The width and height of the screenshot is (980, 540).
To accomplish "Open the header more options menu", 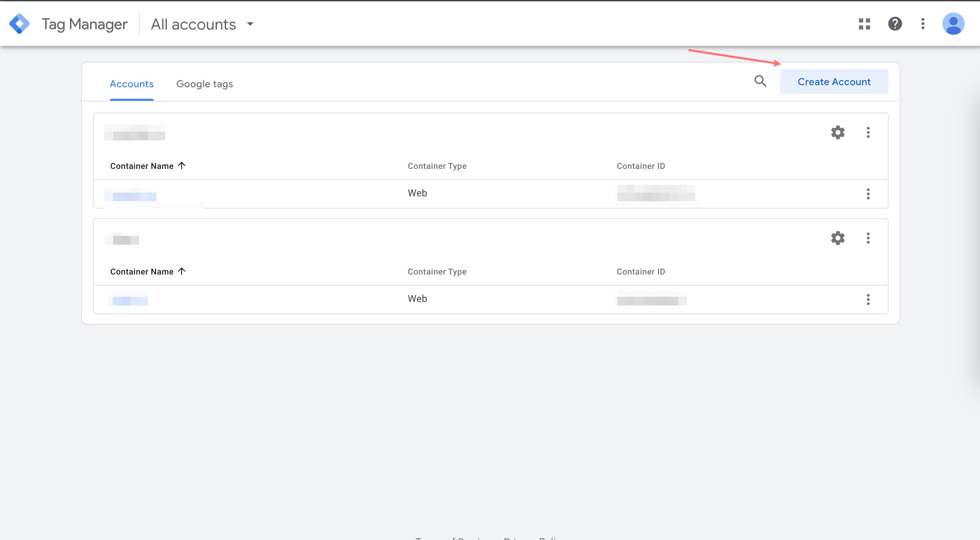I will point(923,24).
